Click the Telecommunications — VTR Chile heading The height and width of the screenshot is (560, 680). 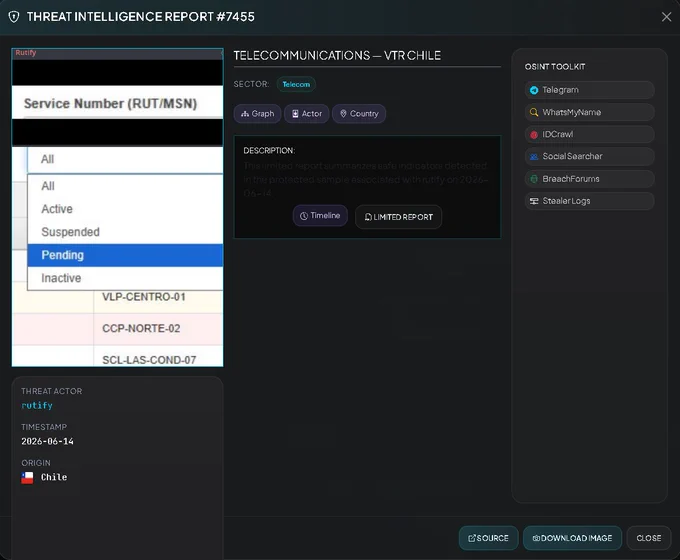337,56
